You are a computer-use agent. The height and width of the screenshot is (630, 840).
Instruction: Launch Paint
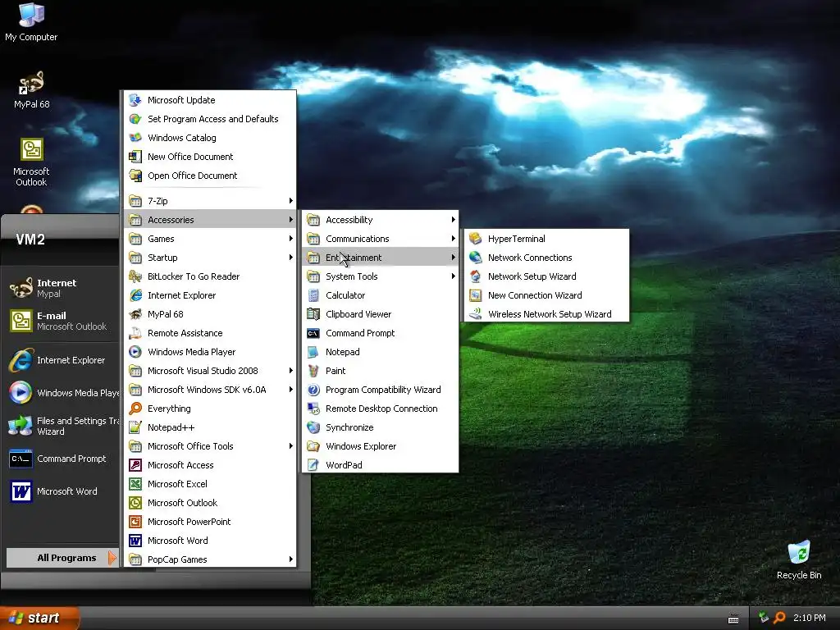(381, 371)
